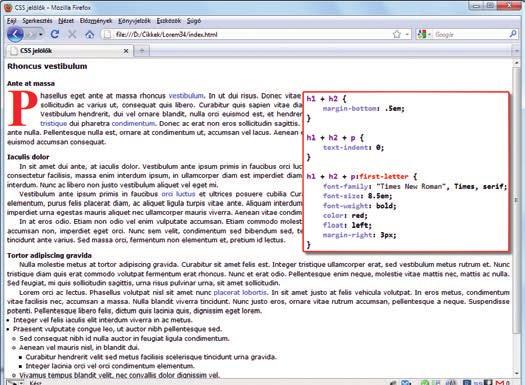Bookmark this page with the star icon
525x385 pixels.
coord(397,34)
